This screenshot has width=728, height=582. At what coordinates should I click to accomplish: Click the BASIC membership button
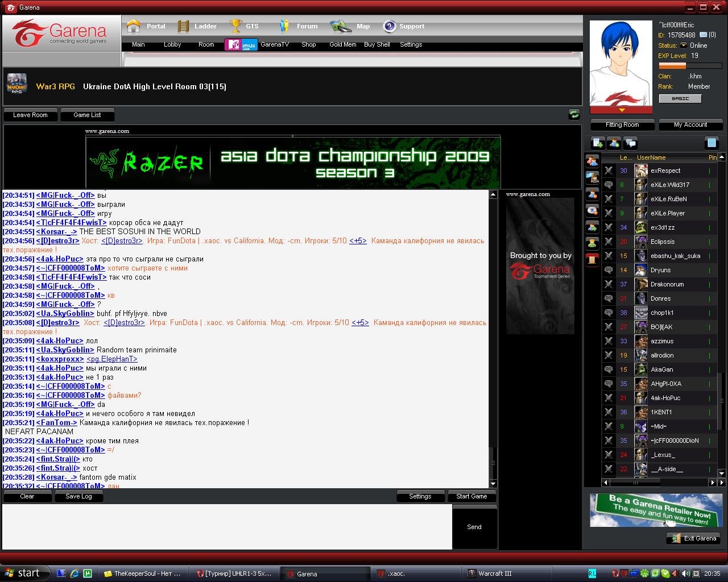point(680,98)
